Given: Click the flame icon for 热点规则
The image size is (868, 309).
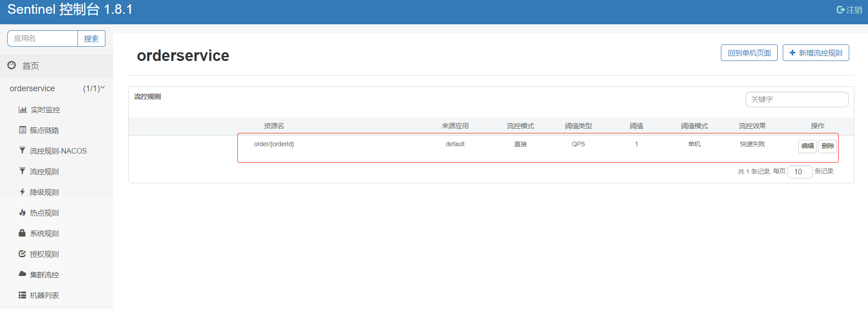Looking at the screenshot, I should coord(22,212).
